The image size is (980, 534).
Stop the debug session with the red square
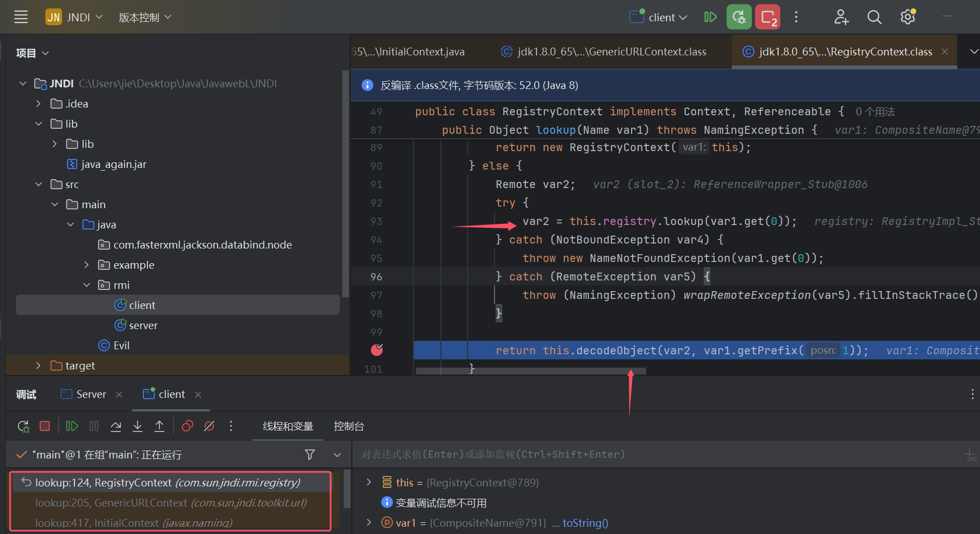click(x=45, y=427)
